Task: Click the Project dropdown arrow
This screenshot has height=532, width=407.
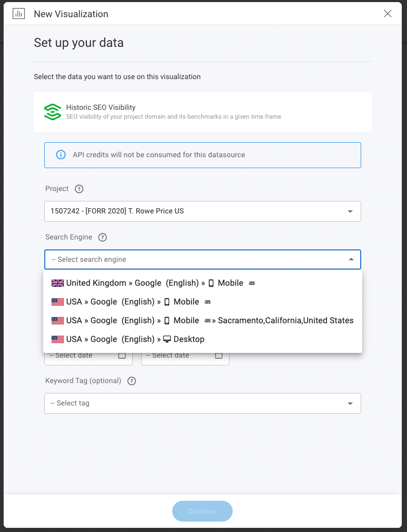Action: pyautogui.click(x=350, y=211)
